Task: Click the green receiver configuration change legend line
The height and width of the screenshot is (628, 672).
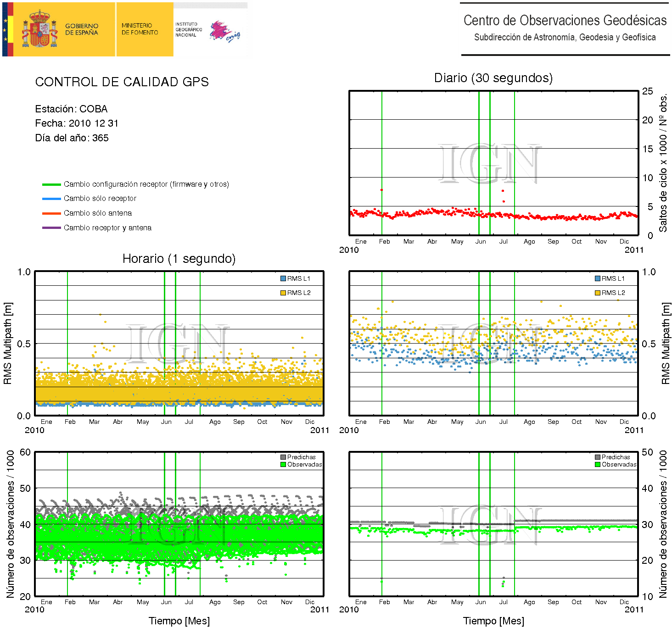Action: (x=51, y=184)
